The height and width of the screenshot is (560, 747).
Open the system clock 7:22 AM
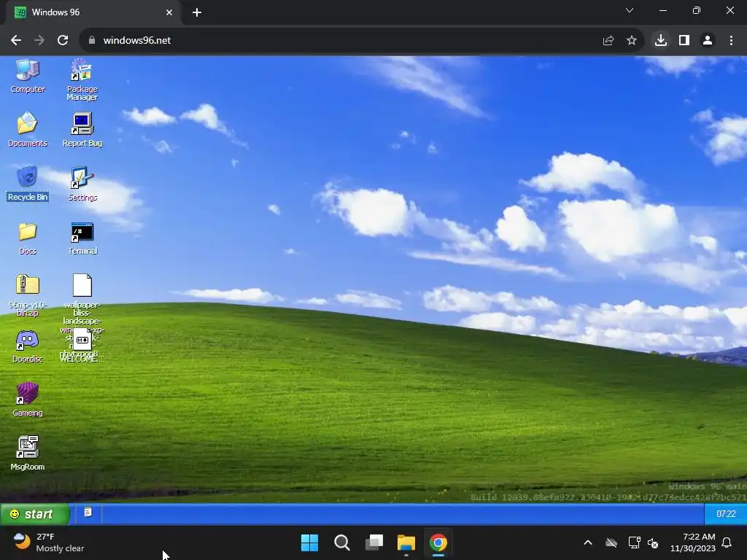693,542
